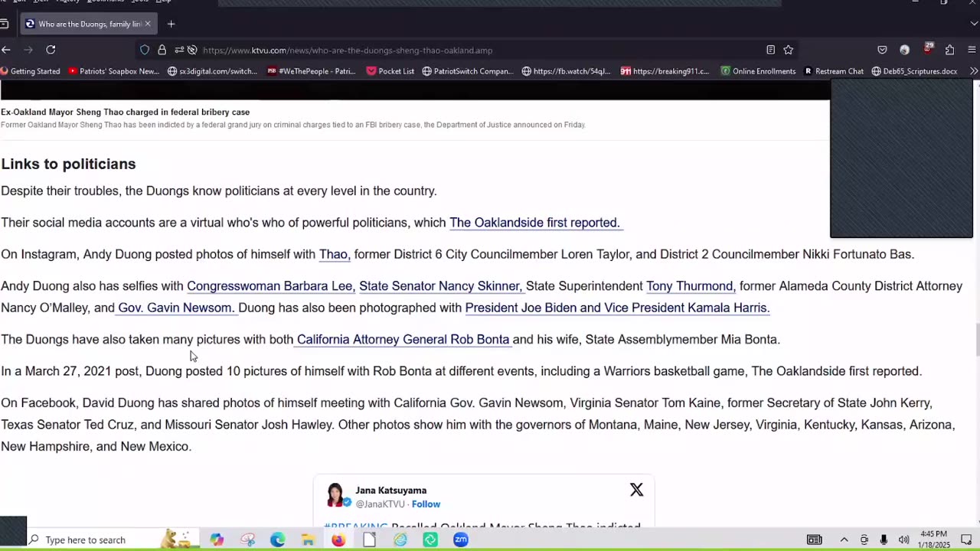Bookmark this page with the star

point(788,50)
